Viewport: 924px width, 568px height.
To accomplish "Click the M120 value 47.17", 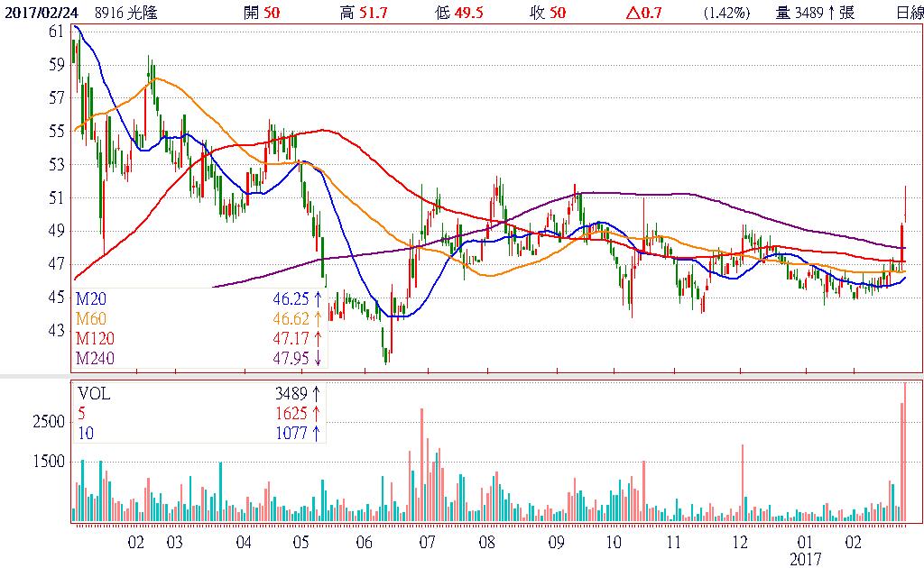I will (291, 338).
